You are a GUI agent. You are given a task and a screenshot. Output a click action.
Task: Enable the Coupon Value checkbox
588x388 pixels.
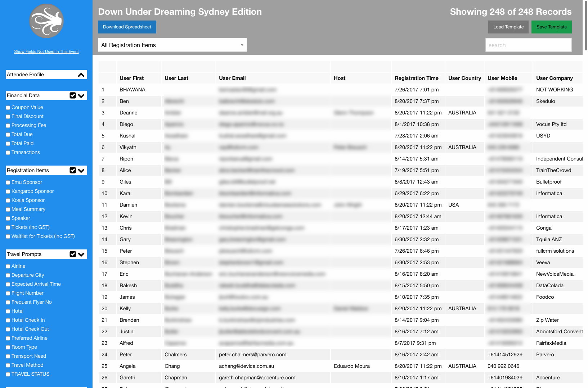click(x=8, y=108)
